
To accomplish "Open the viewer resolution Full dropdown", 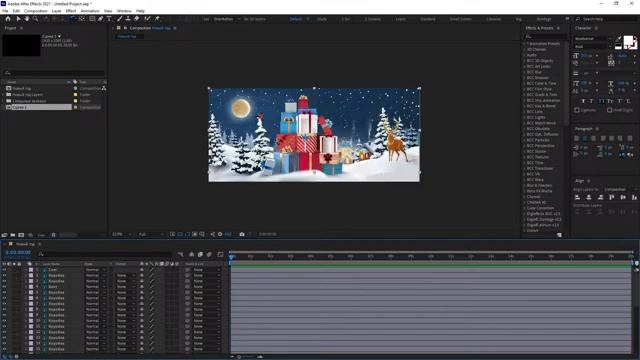I will coord(151,234).
